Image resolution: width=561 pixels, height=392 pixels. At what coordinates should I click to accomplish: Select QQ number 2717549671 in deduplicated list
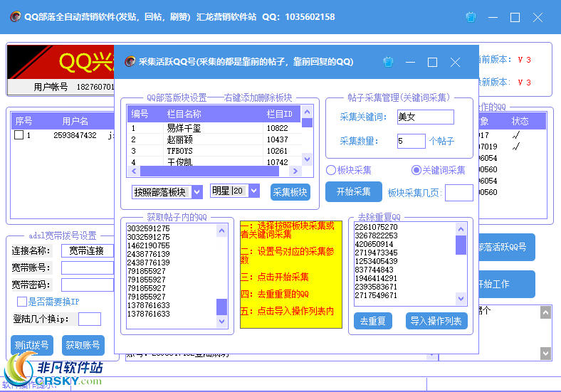pyautogui.click(x=376, y=295)
